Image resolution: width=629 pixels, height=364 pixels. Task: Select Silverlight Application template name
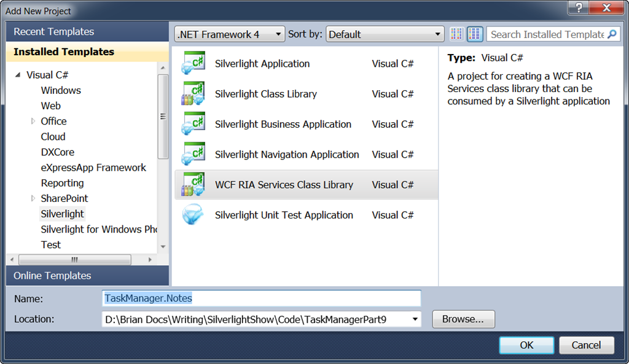pos(262,63)
